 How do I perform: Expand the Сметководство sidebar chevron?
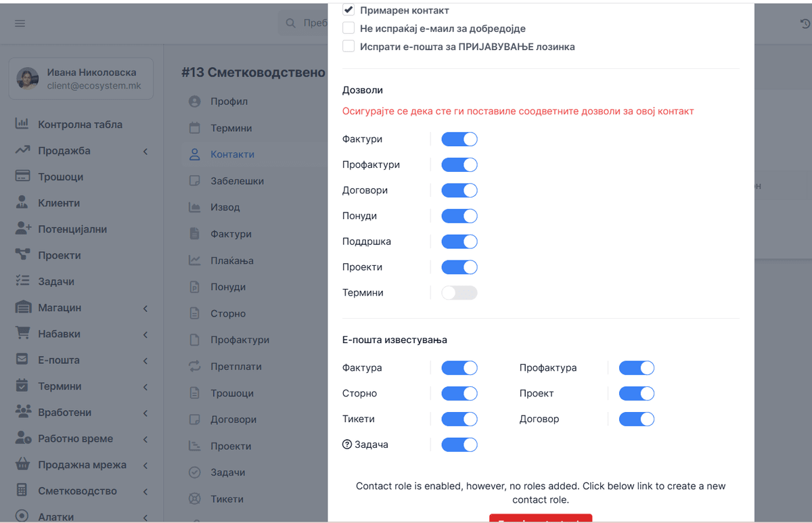(x=145, y=491)
